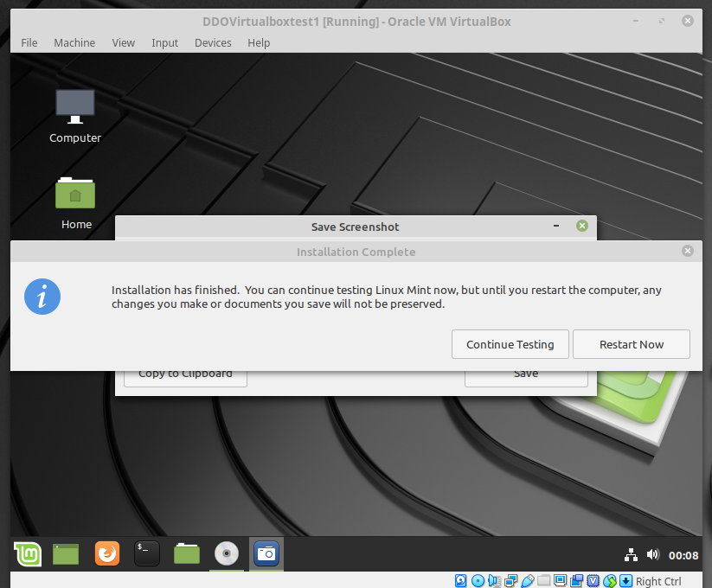Viewport: 712px width, 588px height.
Task: Click the VirtualBox mouse integration indicator
Action: point(610,581)
